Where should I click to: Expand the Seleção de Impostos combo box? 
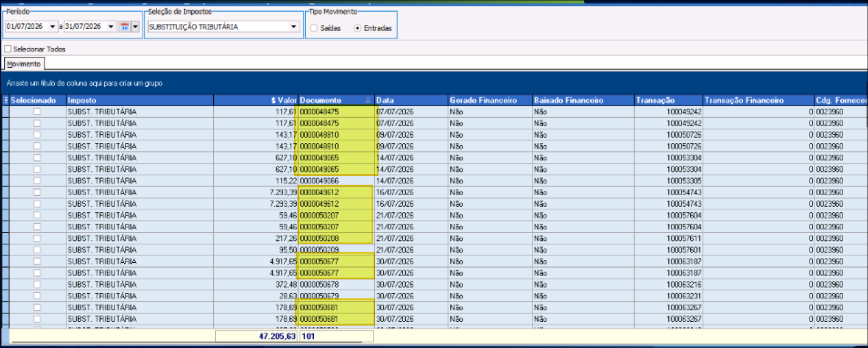(x=294, y=27)
